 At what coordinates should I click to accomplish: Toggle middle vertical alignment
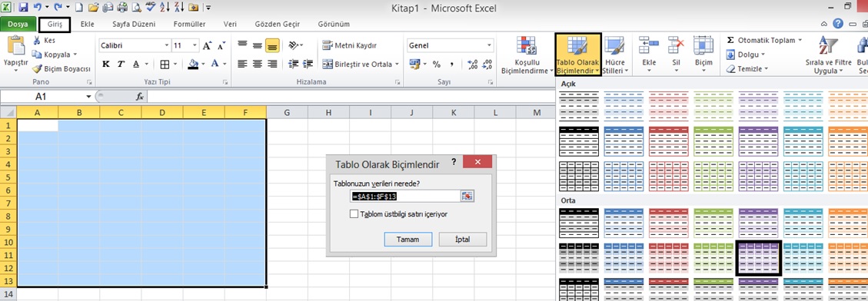pos(257,45)
